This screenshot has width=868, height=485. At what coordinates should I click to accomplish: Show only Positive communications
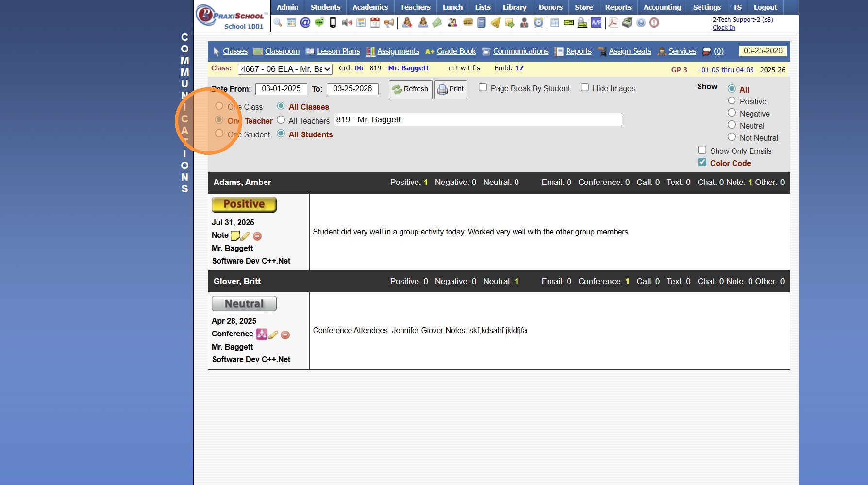(x=732, y=100)
